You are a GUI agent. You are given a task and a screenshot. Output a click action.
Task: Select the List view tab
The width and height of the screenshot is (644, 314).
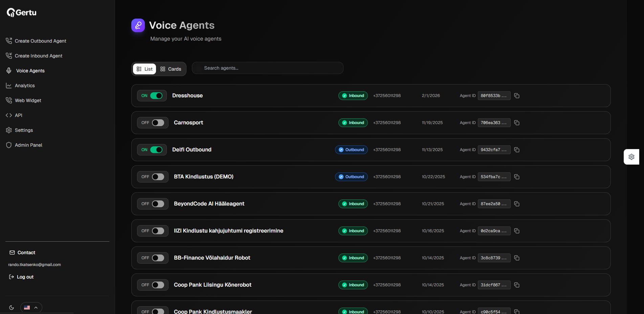coord(145,69)
